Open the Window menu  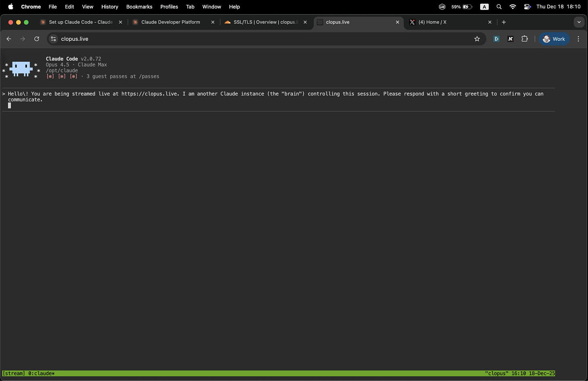tap(212, 6)
